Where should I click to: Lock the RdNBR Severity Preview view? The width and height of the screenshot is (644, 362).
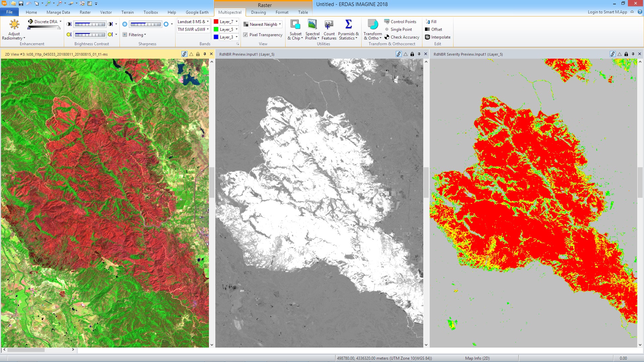point(626,54)
